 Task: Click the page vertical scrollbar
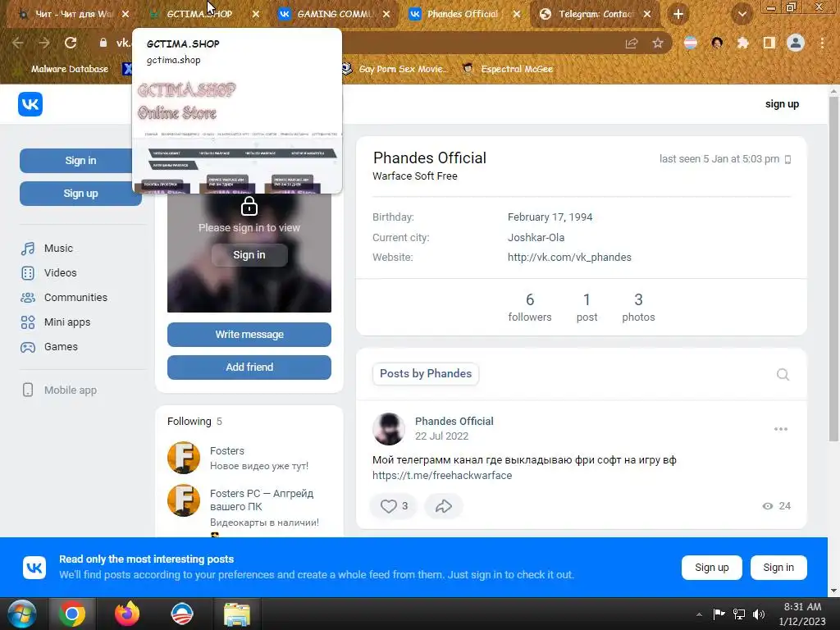[x=833, y=268]
